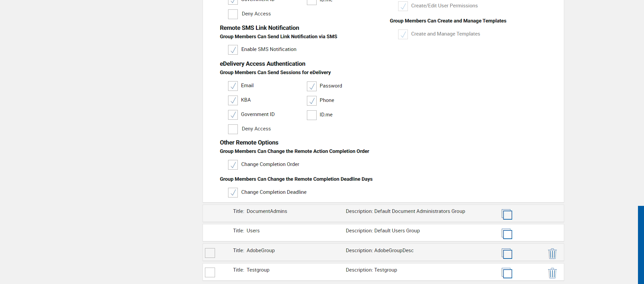This screenshot has width=644, height=284.
Task: Click the vertical page scrollbar
Action: [641, 245]
